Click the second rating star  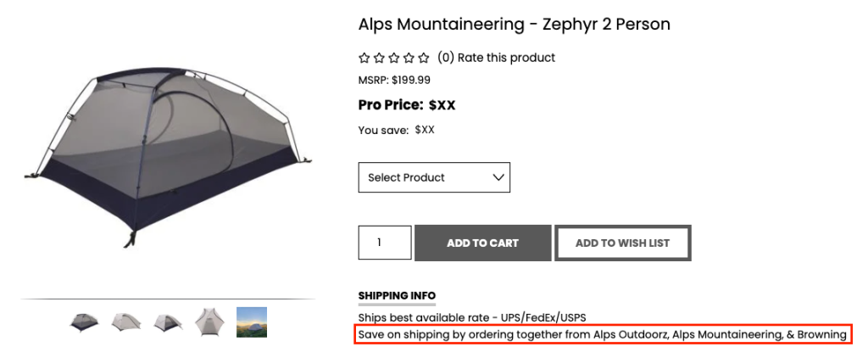(x=379, y=59)
